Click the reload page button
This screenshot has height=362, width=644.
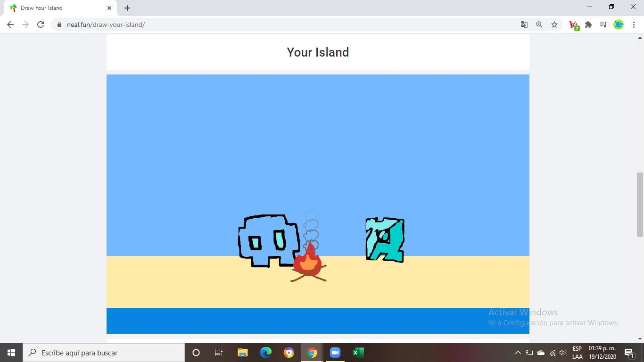point(40,24)
